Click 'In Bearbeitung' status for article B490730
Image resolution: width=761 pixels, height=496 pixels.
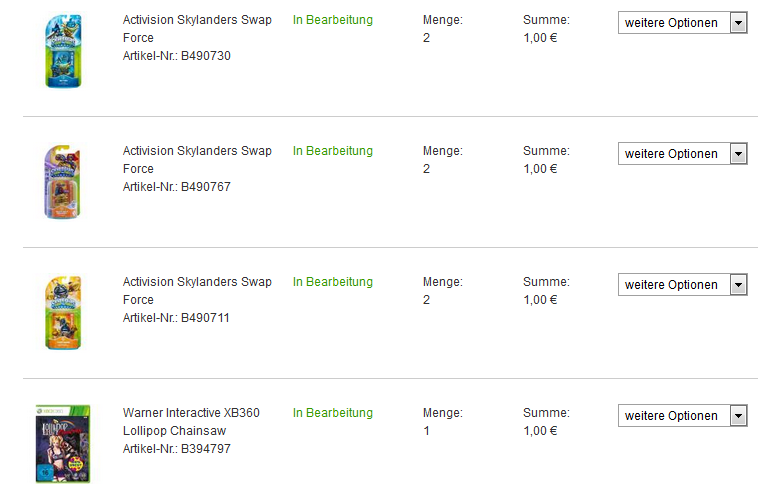pyautogui.click(x=333, y=20)
